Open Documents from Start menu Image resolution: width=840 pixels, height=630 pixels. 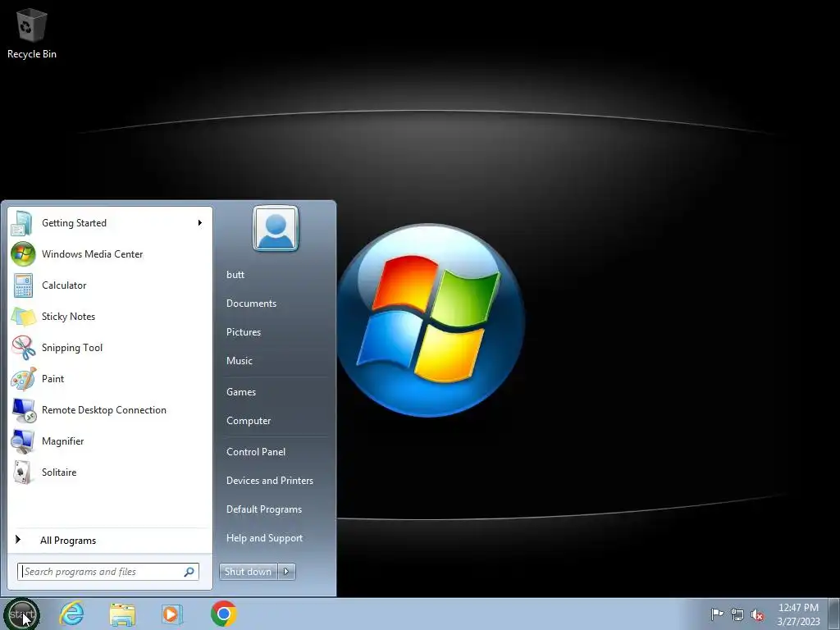(x=251, y=304)
